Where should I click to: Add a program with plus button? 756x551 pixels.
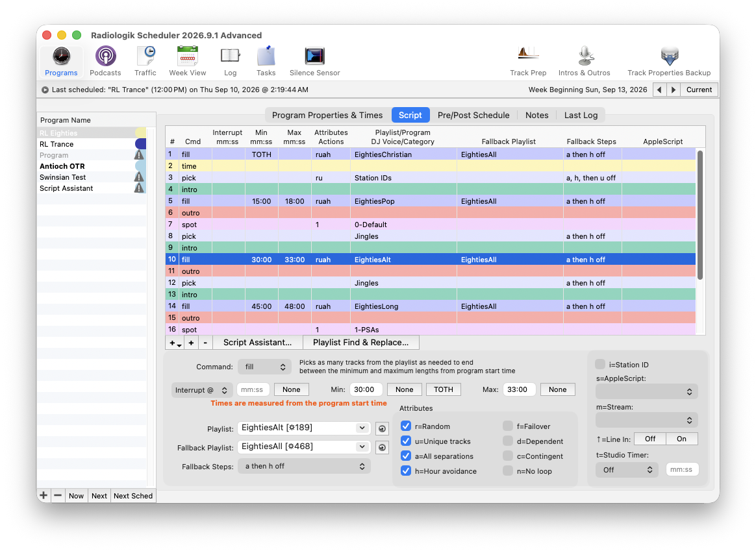[x=44, y=496]
